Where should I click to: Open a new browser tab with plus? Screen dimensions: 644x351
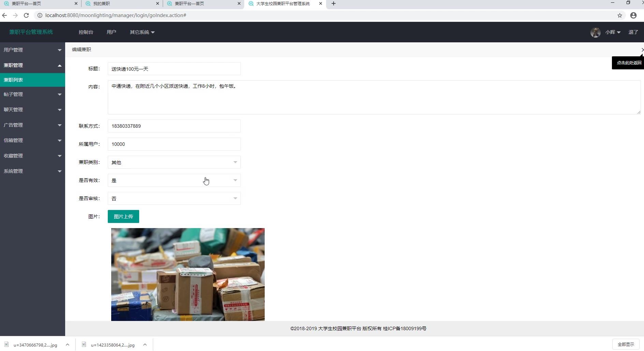(x=334, y=3)
